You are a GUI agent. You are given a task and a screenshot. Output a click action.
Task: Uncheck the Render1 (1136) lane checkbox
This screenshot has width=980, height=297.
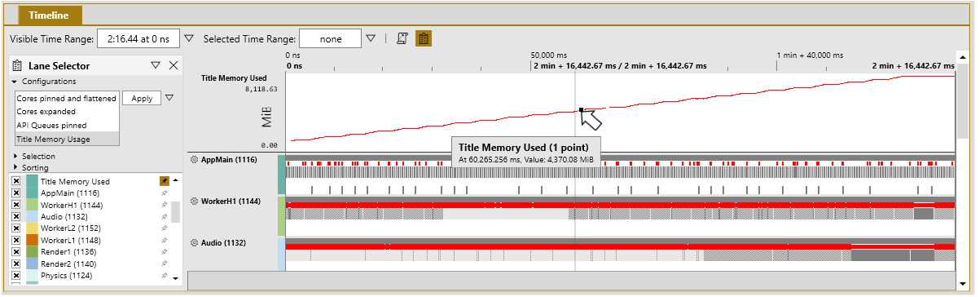click(15, 252)
